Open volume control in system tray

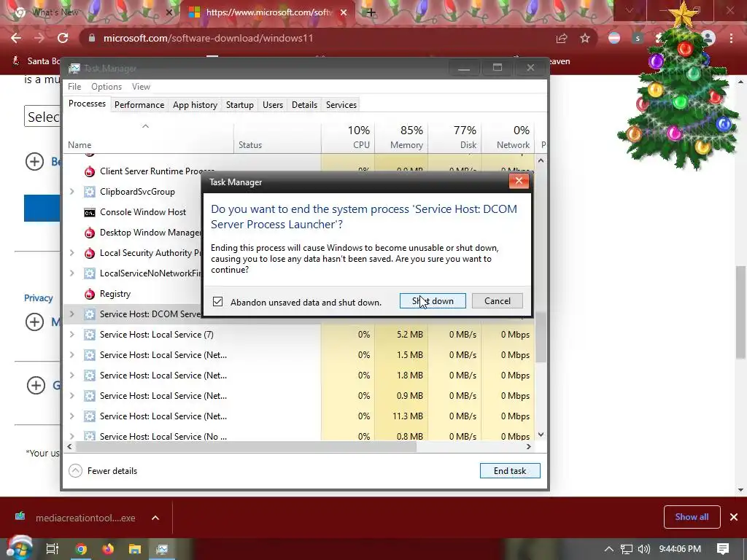coord(643,549)
